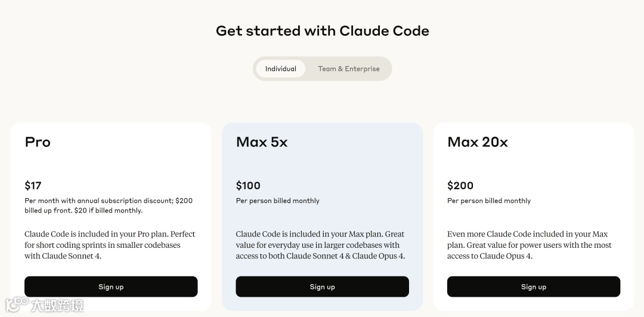The image size is (644, 317).
Task: Switch to Team & Enterprise plans
Action: click(349, 69)
